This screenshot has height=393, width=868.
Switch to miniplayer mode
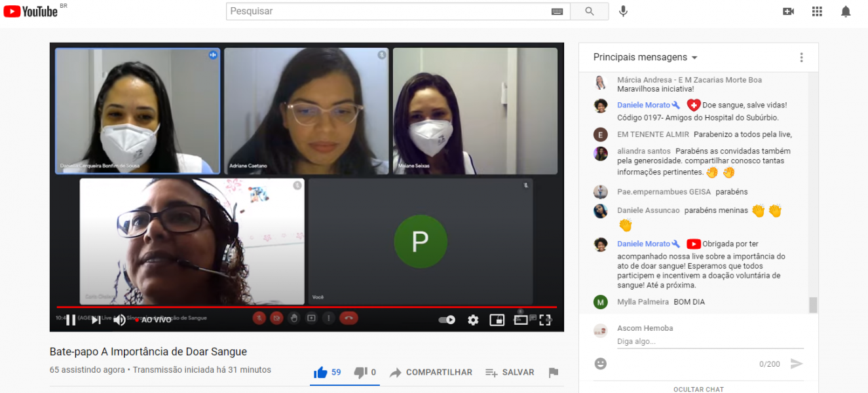(x=497, y=320)
